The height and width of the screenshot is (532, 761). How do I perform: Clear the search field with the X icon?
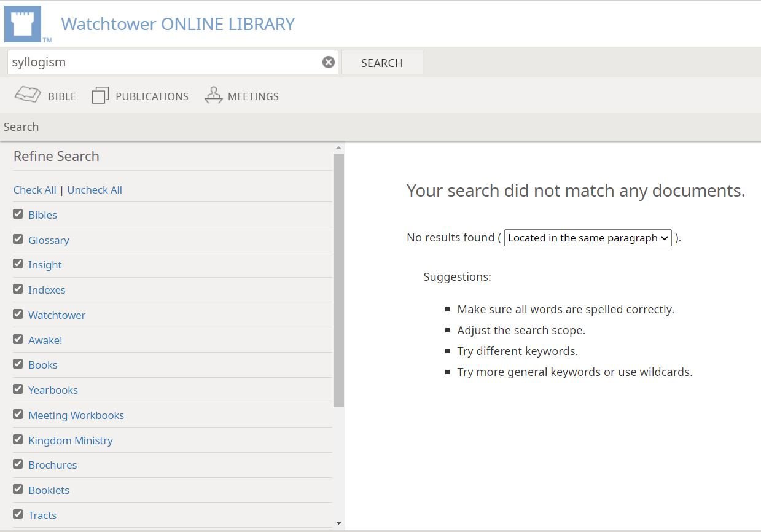click(x=329, y=62)
